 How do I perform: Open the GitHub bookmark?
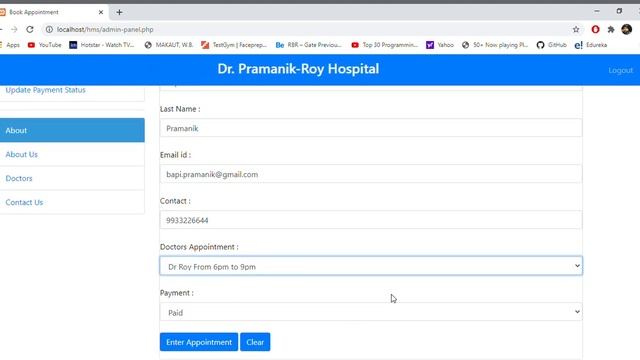pos(551,45)
